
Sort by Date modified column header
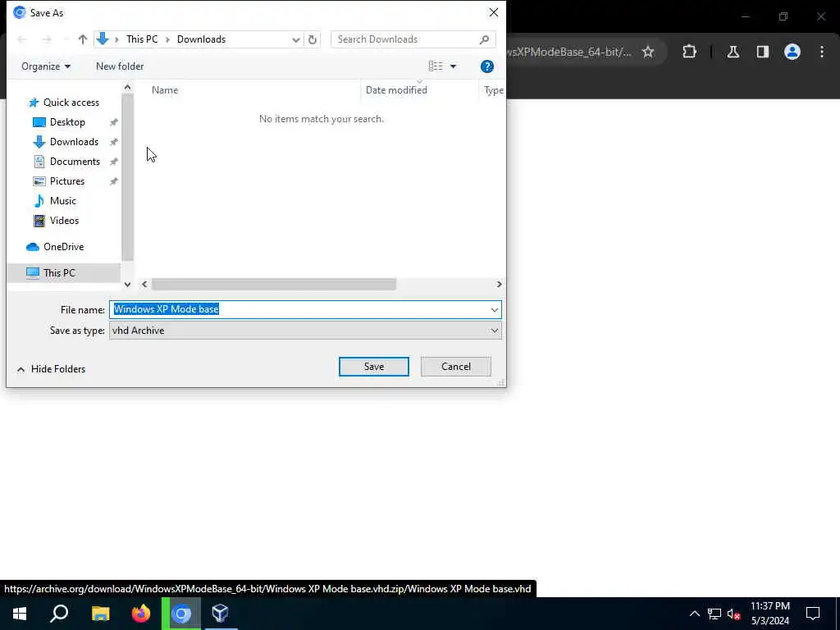pos(396,90)
